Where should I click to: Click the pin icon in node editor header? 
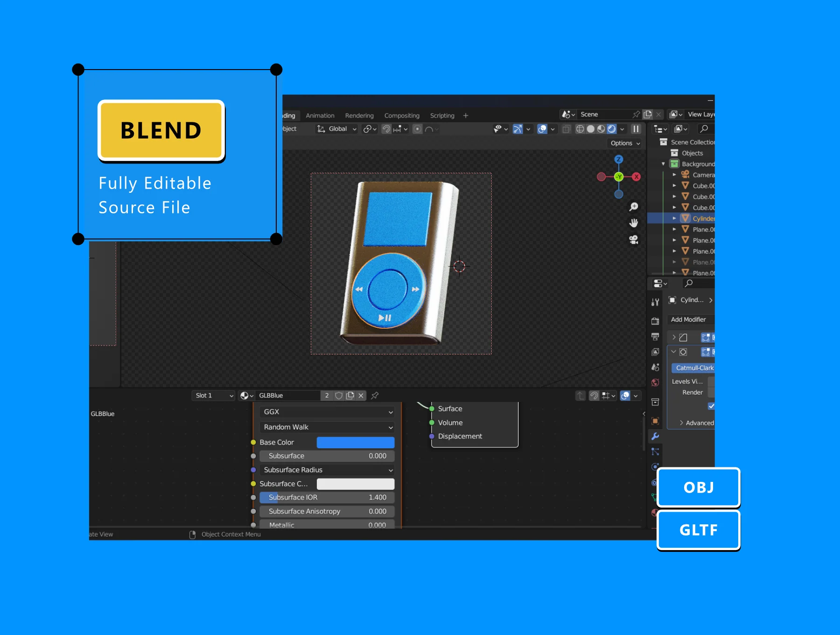[375, 395]
